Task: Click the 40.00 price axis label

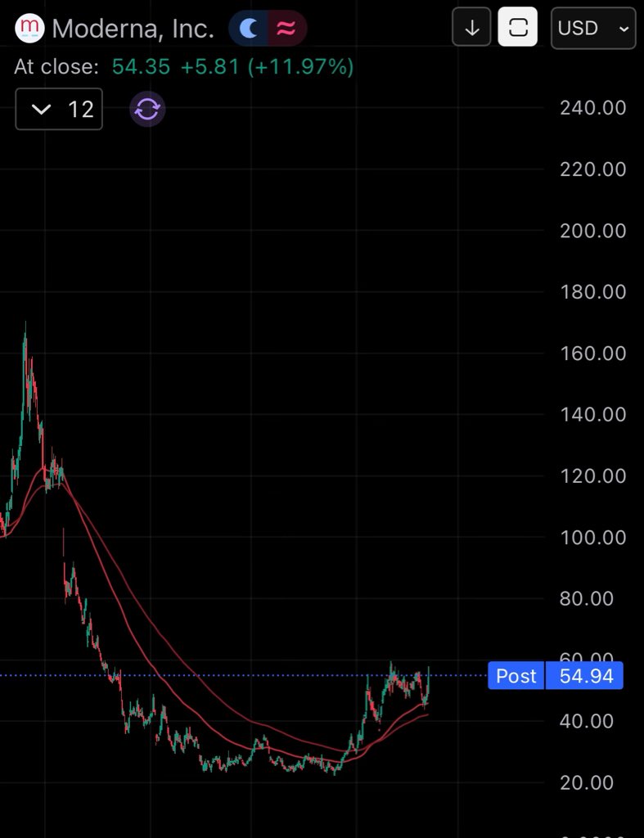Action: click(x=586, y=721)
